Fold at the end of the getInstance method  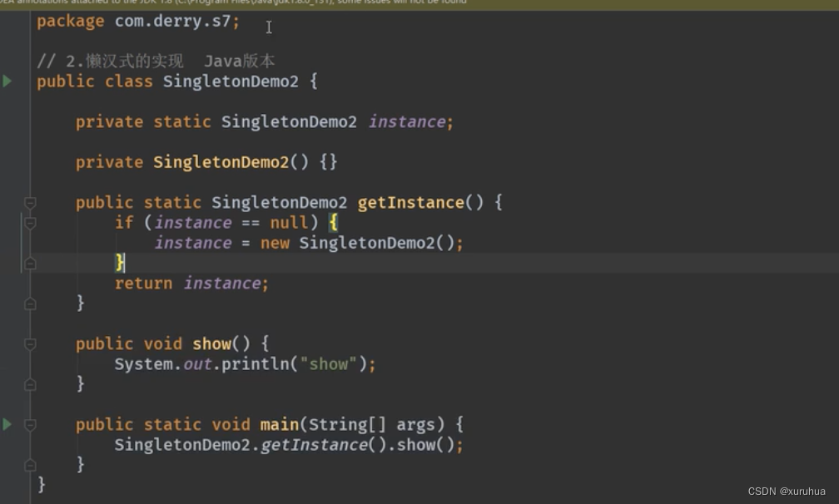(31, 304)
